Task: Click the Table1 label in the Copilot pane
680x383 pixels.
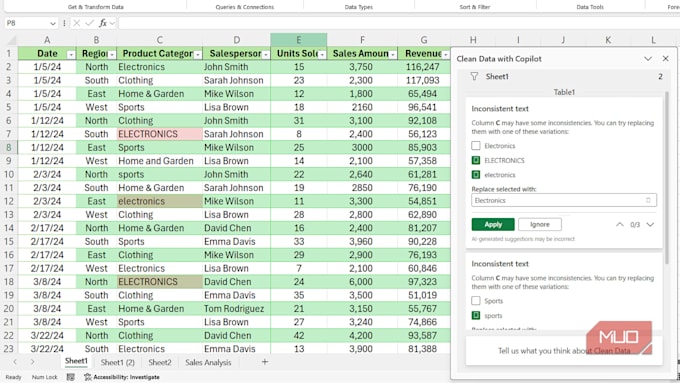Action: pos(564,92)
